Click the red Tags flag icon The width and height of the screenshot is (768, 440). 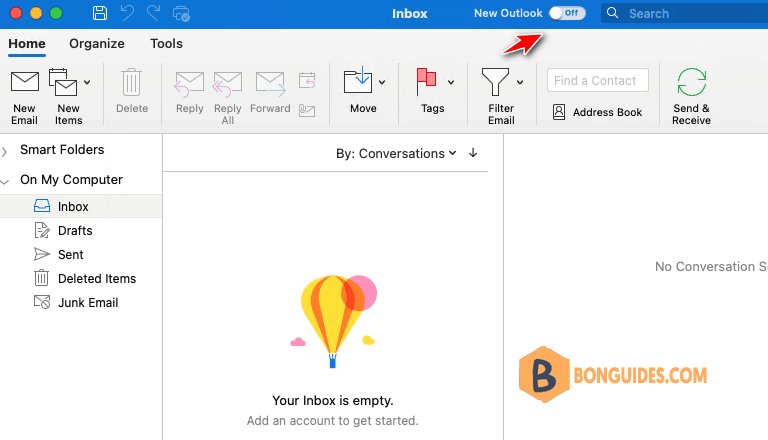[x=426, y=81]
